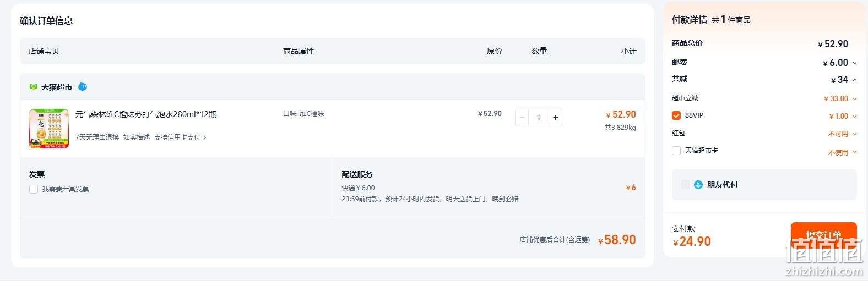Check the 我需要开具发票 invoice checkbox
Image resolution: width=868 pixels, height=281 pixels.
(x=34, y=189)
